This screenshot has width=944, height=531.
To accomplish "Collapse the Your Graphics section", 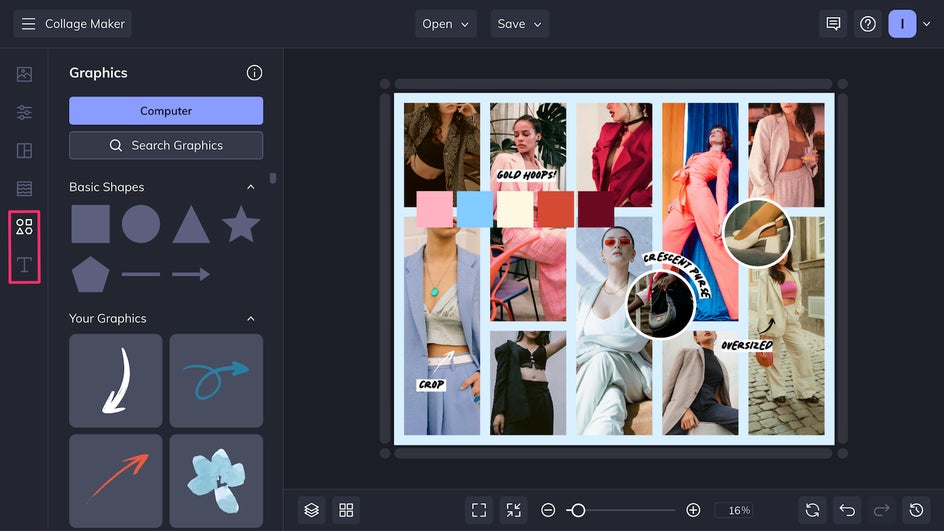I will point(250,318).
